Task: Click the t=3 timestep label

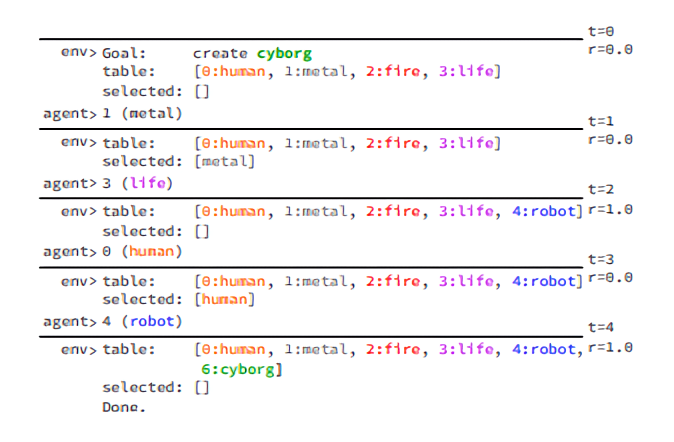Action: click(x=601, y=259)
